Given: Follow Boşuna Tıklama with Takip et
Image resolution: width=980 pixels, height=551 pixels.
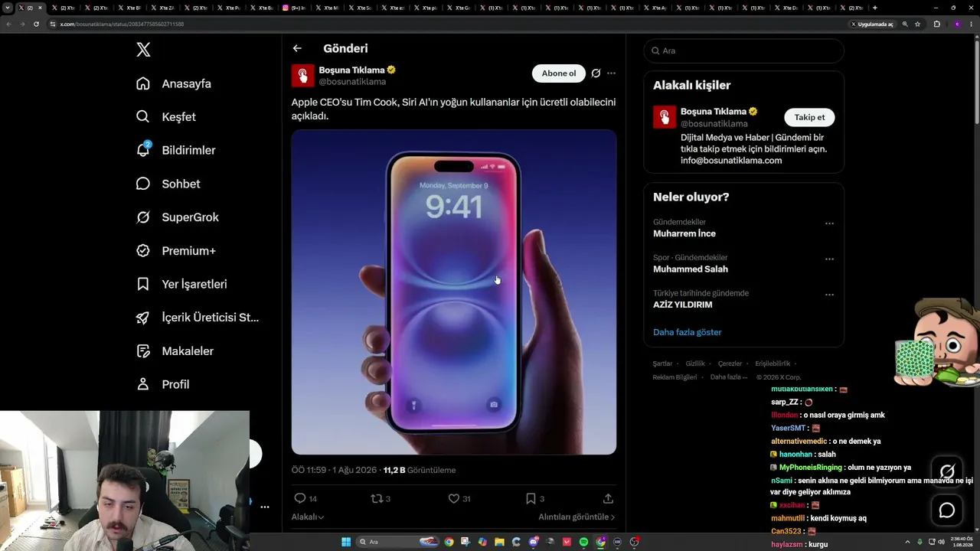Looking at the screenshot, I should pyautogui.click(x=809, y=117).
